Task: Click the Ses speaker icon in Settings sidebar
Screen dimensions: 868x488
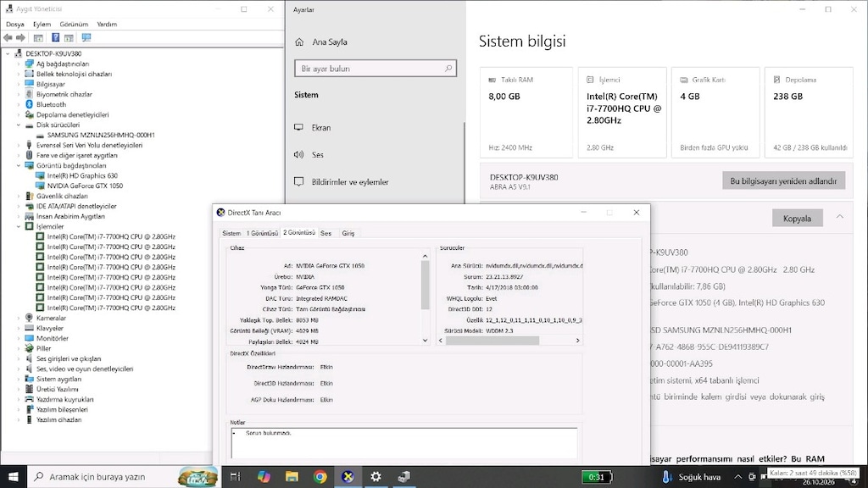Action: tap(299, 155)
